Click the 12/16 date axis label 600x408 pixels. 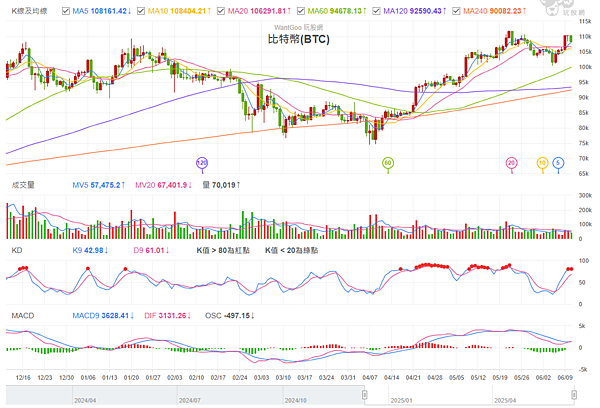[23, 378]
